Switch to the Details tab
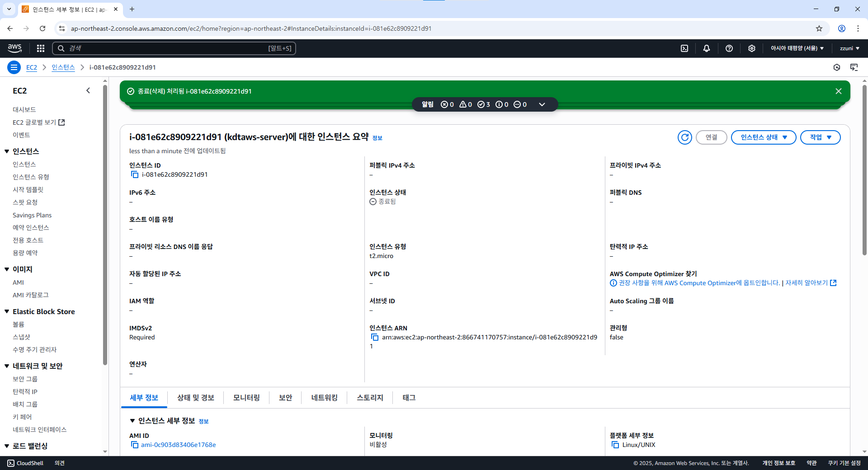The image size is (868, 470). (144, 398)
